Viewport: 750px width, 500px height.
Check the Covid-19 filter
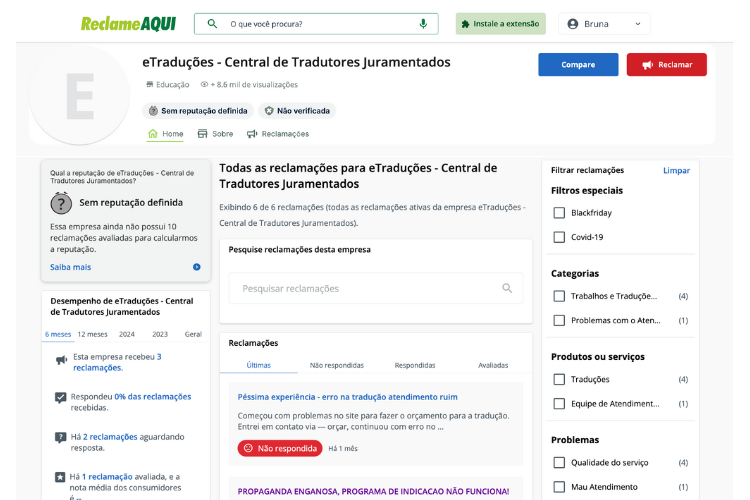click(x=559, y=237)
